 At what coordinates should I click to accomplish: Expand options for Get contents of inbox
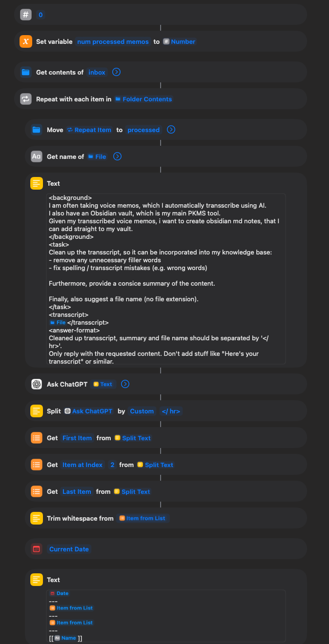pos(116,72)
